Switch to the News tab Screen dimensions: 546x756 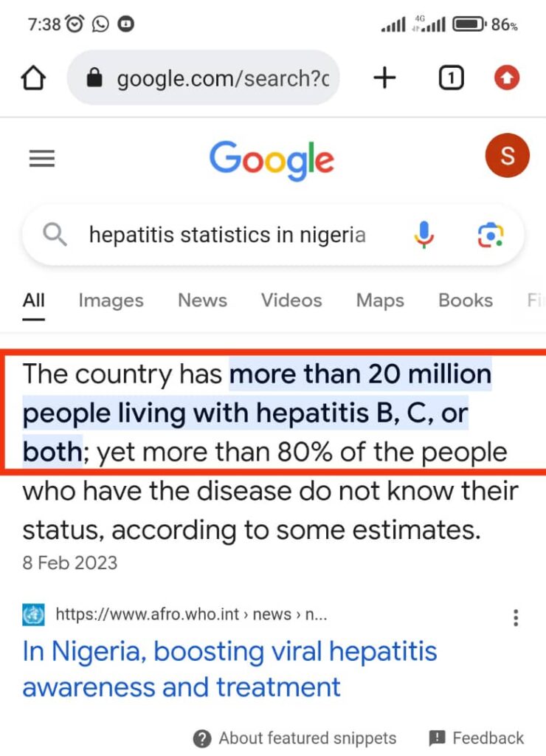click(x=202, y=300)
